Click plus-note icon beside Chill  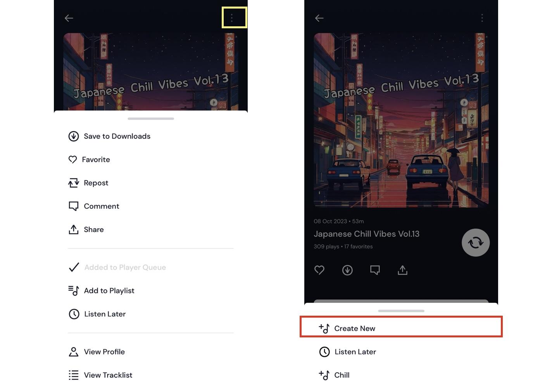324,375
